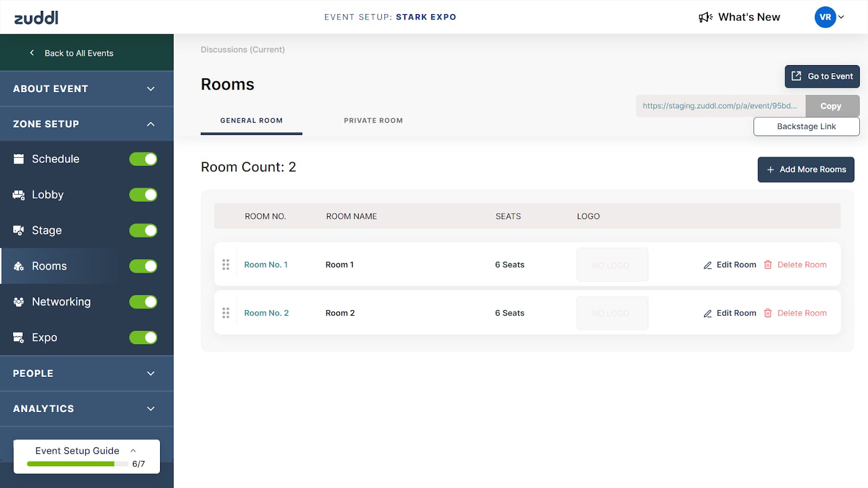Image resolution: width=868 pixels, height=488 pixels.
Task: Disable the Schedule zone toggle
Action: (143, 159)
